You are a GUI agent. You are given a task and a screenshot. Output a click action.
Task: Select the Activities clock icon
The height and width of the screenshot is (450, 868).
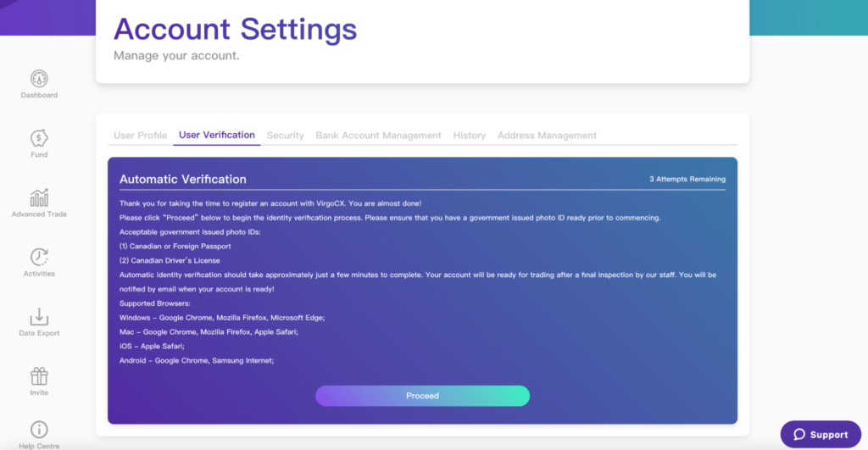click(x=39, y=258)
